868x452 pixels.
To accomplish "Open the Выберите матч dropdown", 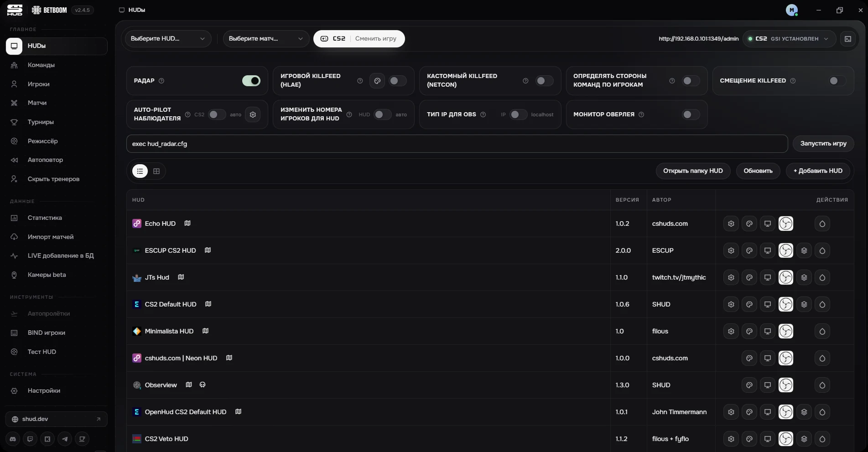I will click(x=266, y=39).
